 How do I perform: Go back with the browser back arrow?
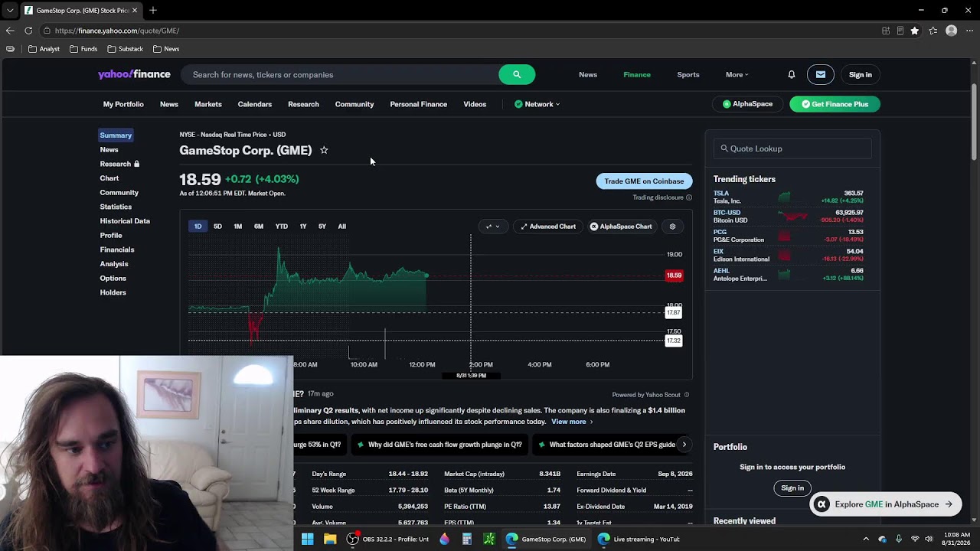[10, 31]
